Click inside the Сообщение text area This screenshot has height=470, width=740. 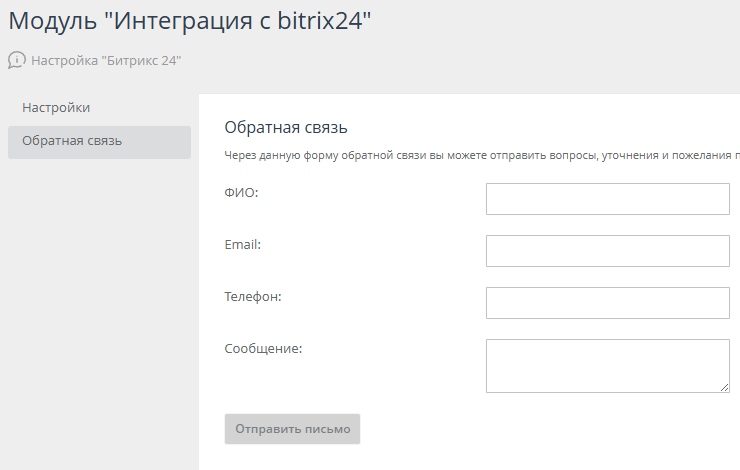[x=607, y=365]
